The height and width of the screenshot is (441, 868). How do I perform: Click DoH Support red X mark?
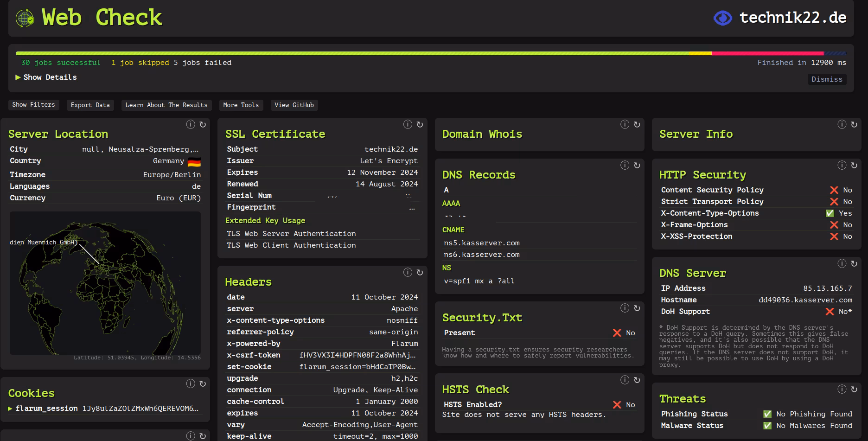830,312
